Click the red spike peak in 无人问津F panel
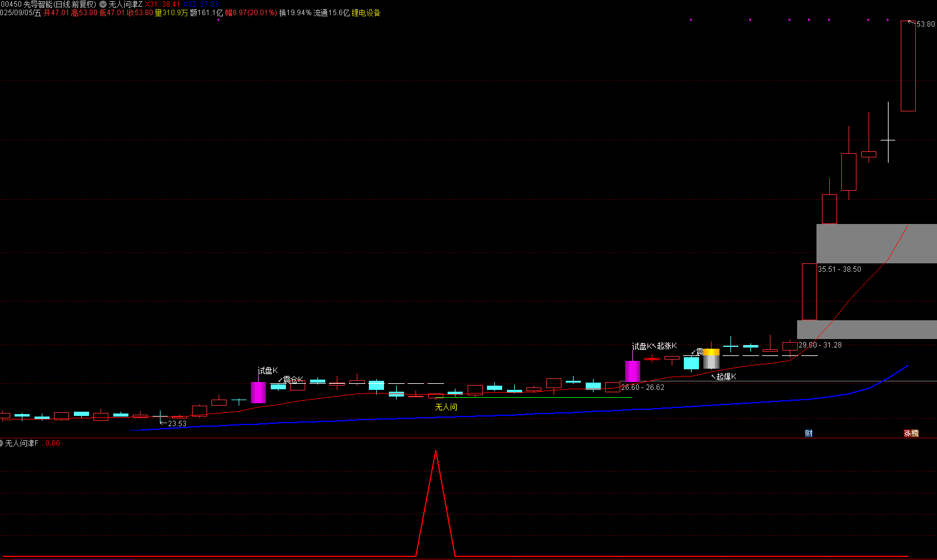The width and height of the screenshot is (937, 560). [435, 452]
